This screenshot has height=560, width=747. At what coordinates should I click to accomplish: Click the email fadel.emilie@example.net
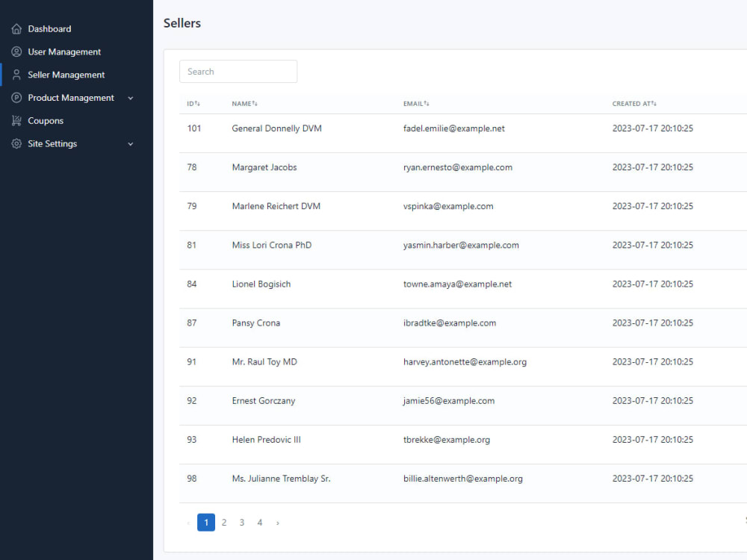pos(454,128)
